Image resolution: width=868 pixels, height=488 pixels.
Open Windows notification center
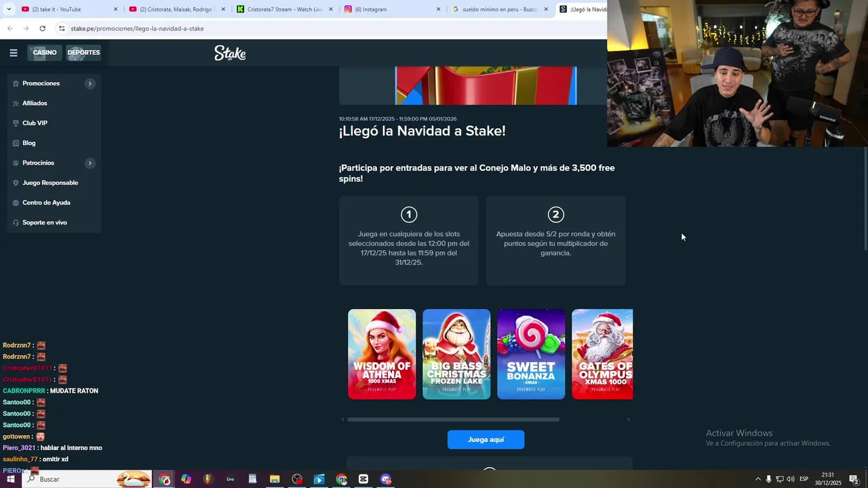click(x=854, y=479)
